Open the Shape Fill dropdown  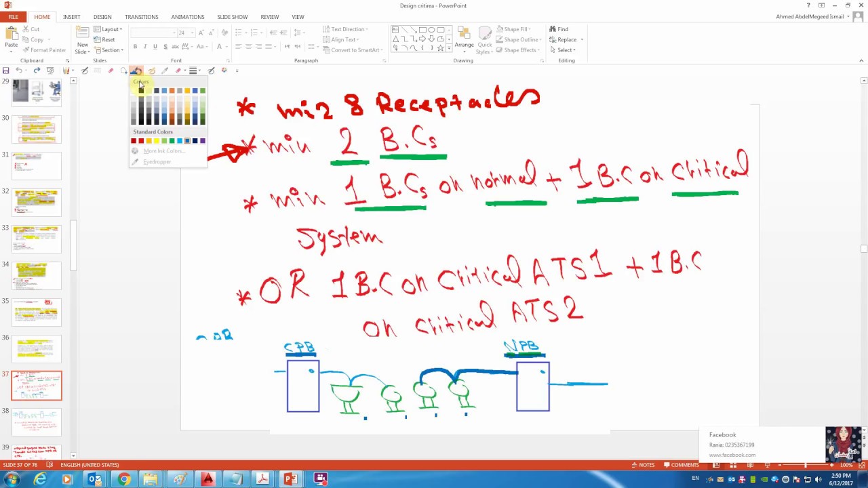pyautogui.click(x=513, y=29)
